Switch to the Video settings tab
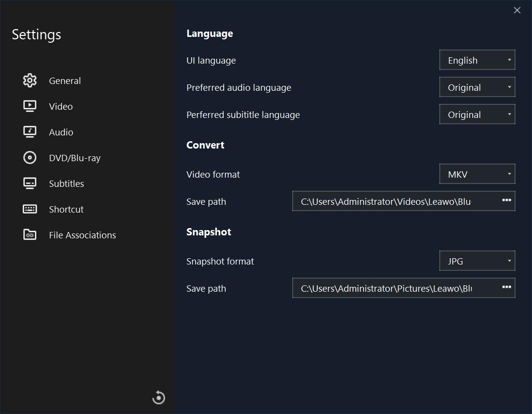This screenshot has height=414, width=532. 61,106
